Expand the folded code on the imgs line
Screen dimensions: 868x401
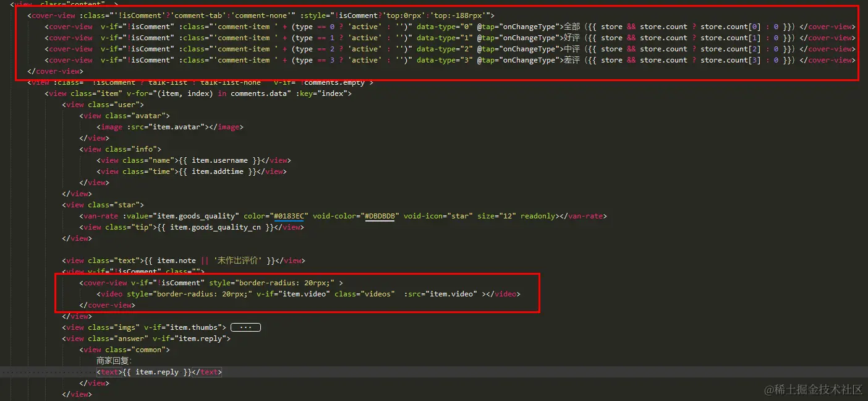[x=245, y=327]
